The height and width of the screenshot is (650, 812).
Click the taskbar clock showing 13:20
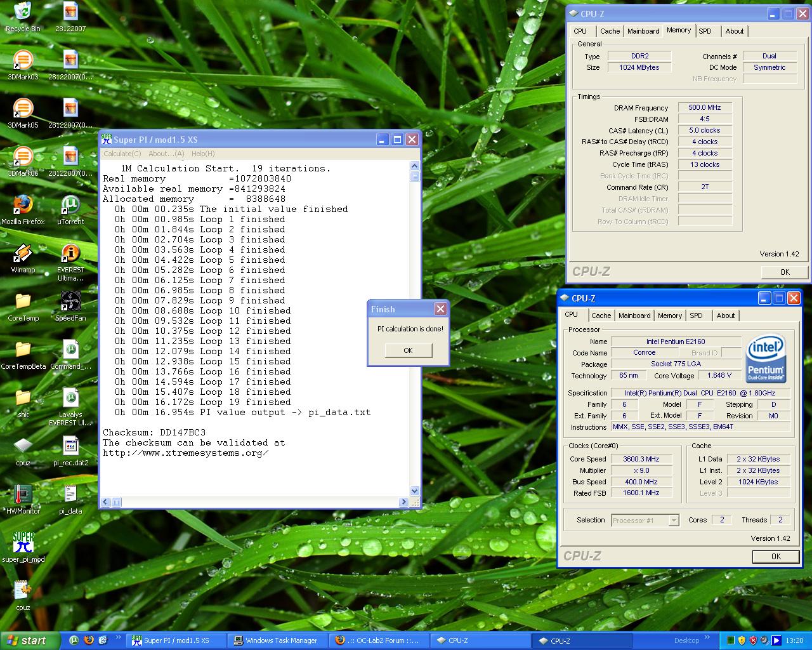[x=794, y=640]
